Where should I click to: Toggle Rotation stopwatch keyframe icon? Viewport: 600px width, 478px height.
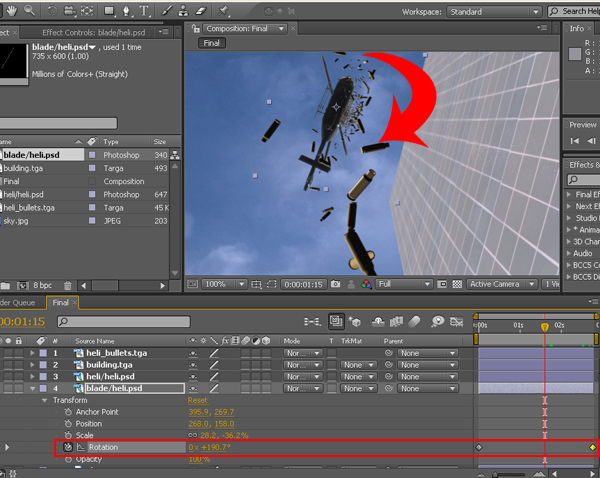click(x=68, y=447)
